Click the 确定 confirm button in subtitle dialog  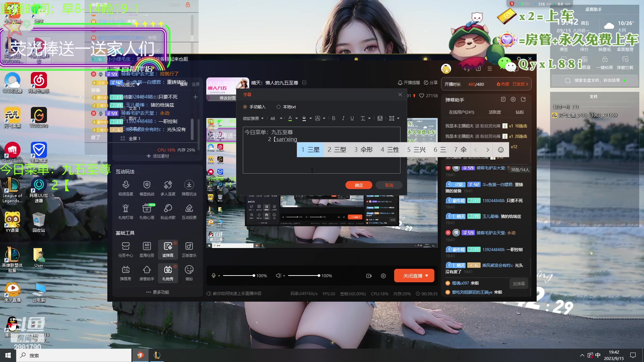[359, 185]
